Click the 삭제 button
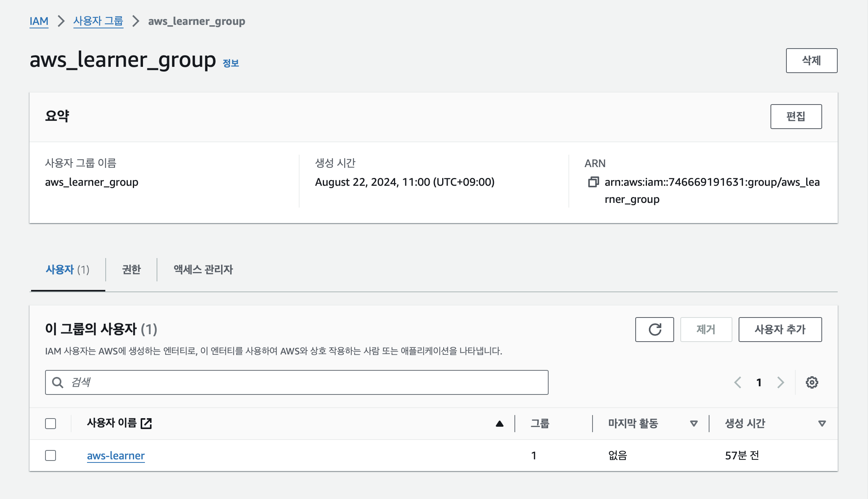Viewport: 868px width, 499px height. point(812,61)
